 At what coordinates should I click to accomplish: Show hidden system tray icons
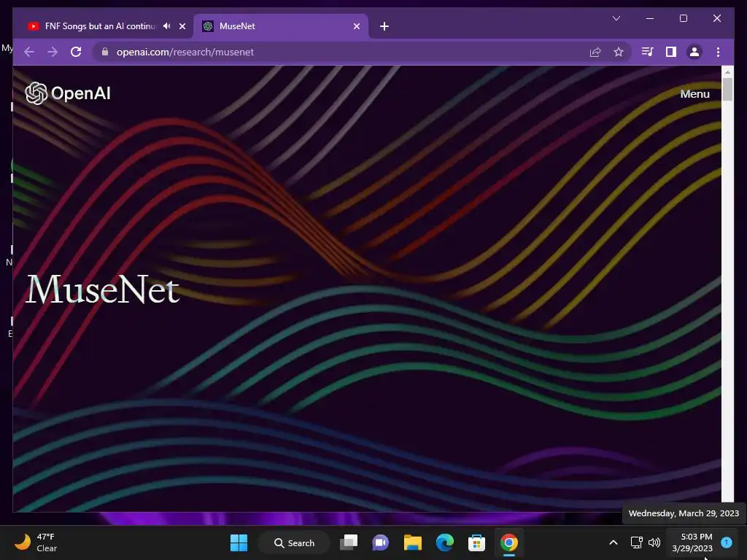[614, 542]
